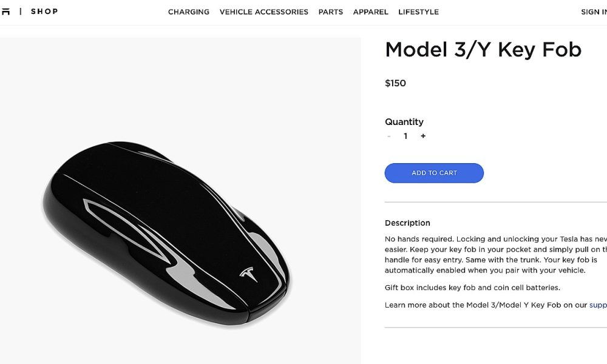Click the gift box contents text

pyautogui.click(x=472, y=288)
